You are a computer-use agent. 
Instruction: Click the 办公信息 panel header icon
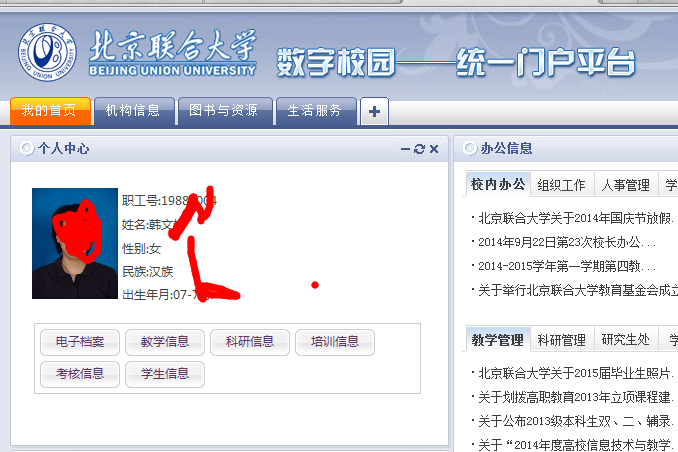pyautogui.click(x=470, y=148)
